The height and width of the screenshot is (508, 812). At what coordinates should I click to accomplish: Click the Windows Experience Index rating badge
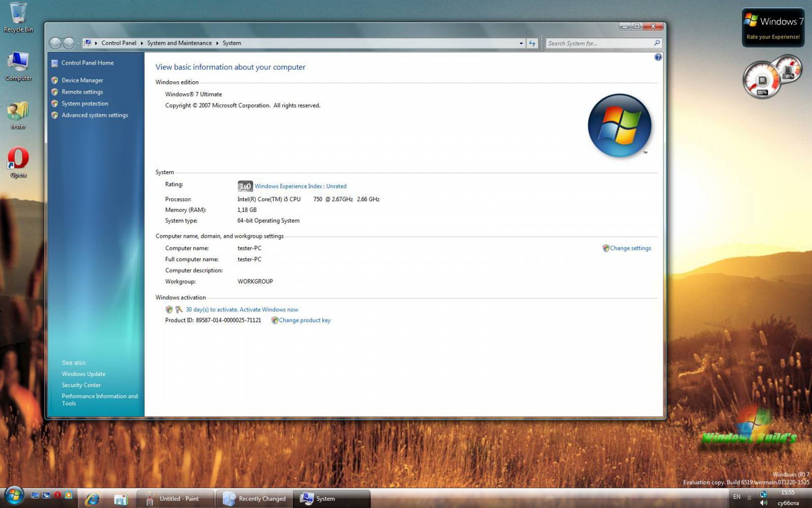pyautogui.click(x=245, y=186)
